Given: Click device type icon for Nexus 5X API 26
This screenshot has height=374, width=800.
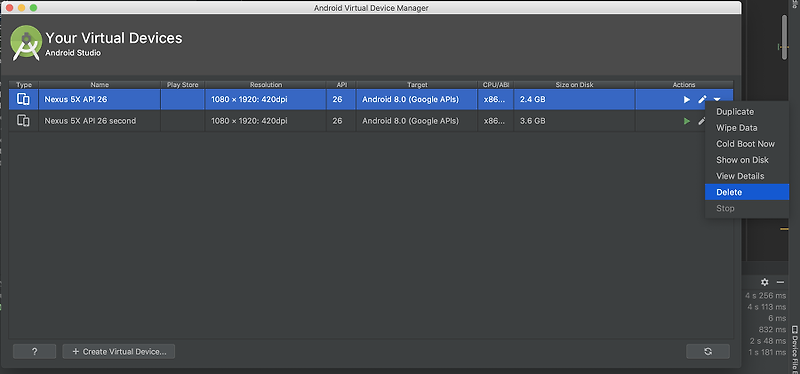Looking at the screenshot, I should pyautogui.click(x=23, y=99).
